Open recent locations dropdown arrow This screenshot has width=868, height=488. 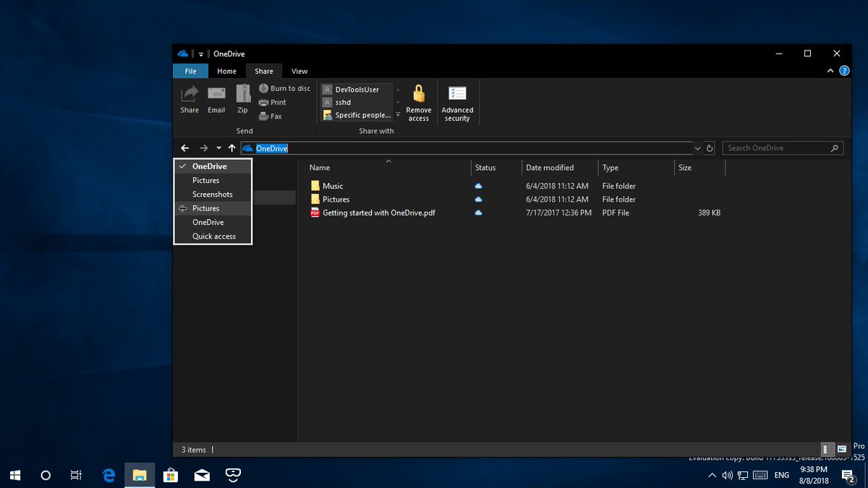[x=218, y=148]
